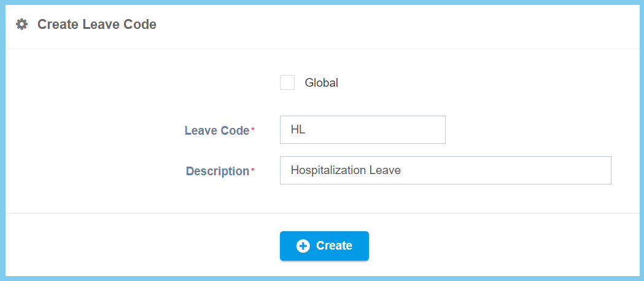The image size is (644, 281).
Task: Click the Description field label
Action: [217, 171]
